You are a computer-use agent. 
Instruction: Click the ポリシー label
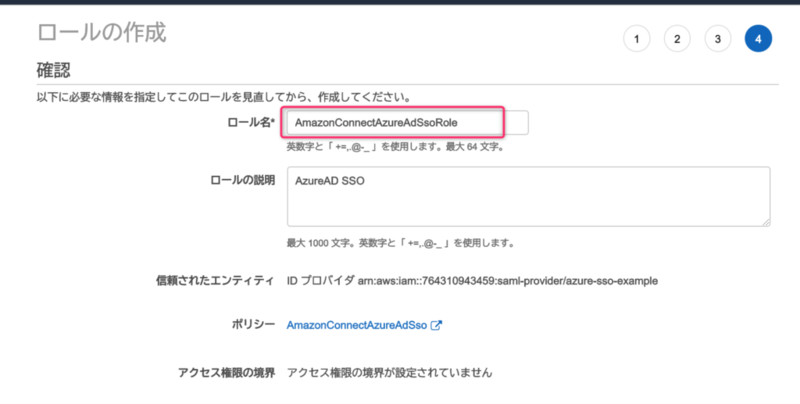tap(254, 325)
